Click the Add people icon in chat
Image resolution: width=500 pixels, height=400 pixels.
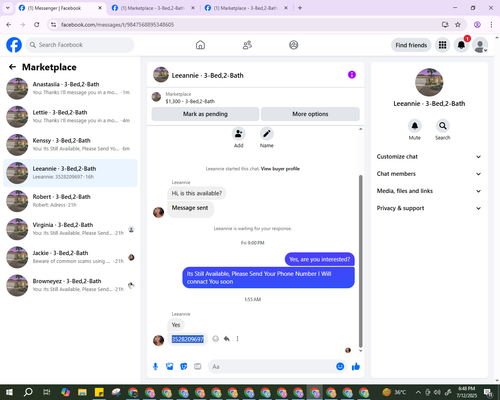pyautogui.click(x=239, y=134)
